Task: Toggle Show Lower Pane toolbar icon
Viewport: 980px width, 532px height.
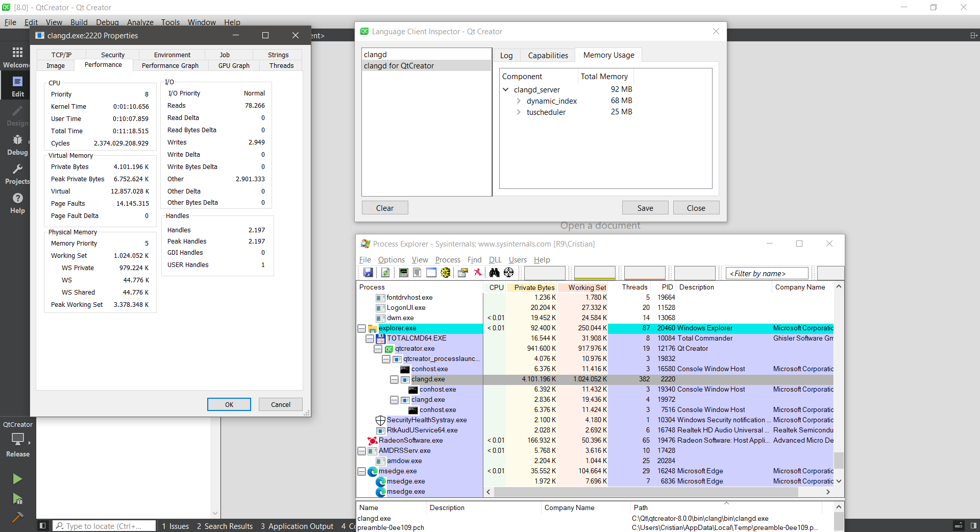Action: click(431, 273)
